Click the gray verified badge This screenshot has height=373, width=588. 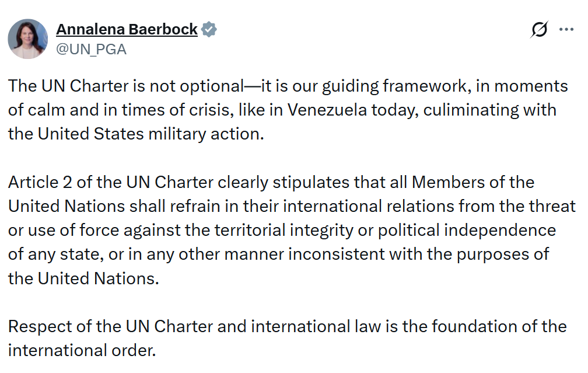click(x=209, y=30)
